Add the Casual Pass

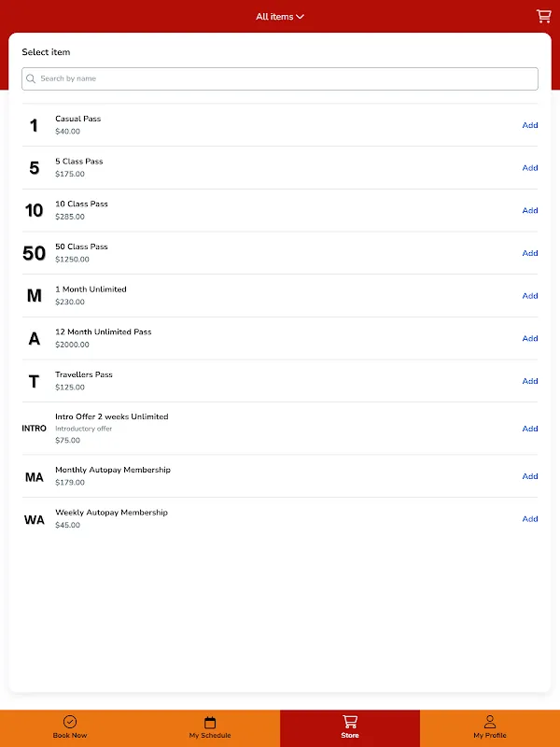pos(530,125)
